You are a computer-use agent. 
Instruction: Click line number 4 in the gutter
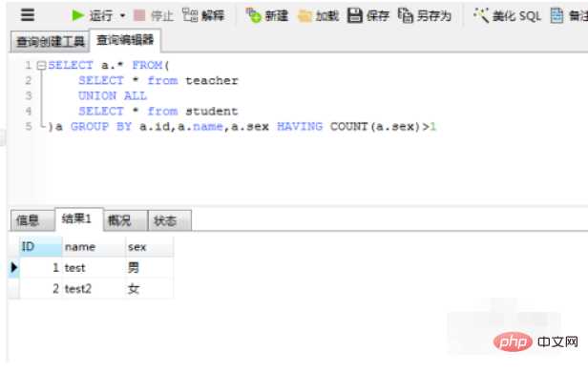[29, 112]
